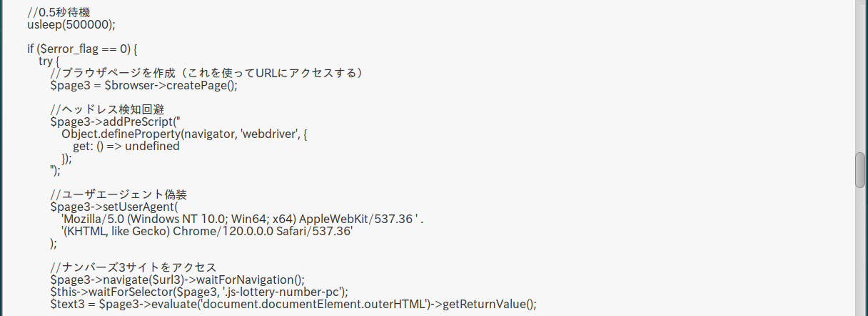Click the 'Mozilla/5.0 user agent string line
Viewport: 868px width, 316px height.
tap(243, 219)
